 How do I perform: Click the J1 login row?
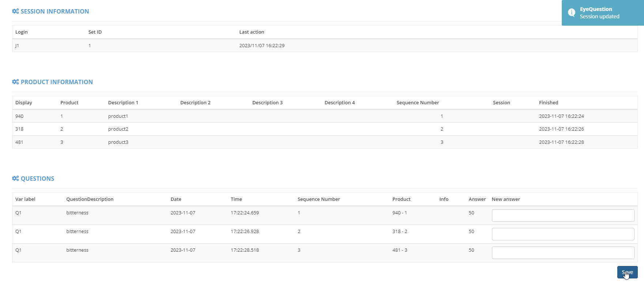coord(17,46)
